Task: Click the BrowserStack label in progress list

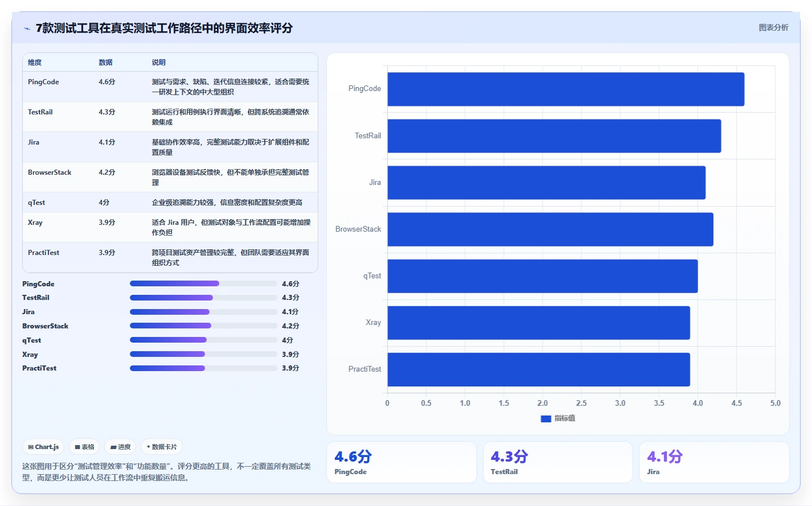Action: pyautogui.click(x=45, y=326)
